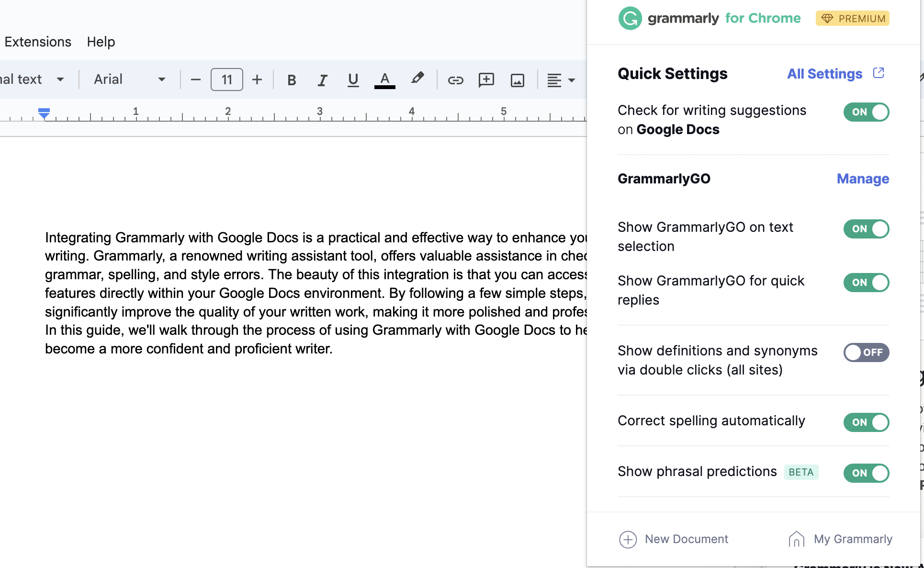Click in the document paragraph text
Image resolution: width=924 pixels, height=568 pixels.
pos(316,293)
